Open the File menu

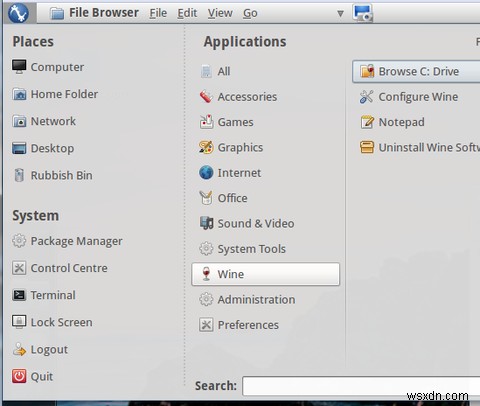pyautogui.click(x=158, y=13)
